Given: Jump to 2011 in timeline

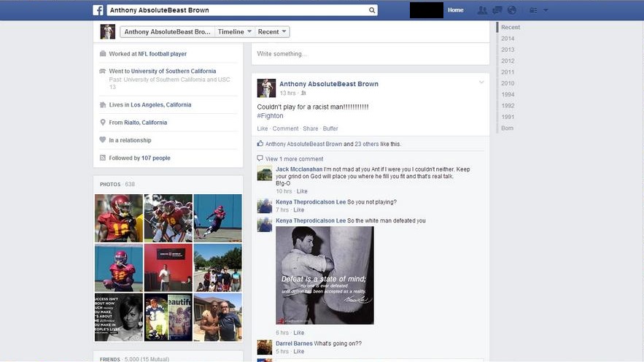Looking at the screenshot, I should click(508, 72).
